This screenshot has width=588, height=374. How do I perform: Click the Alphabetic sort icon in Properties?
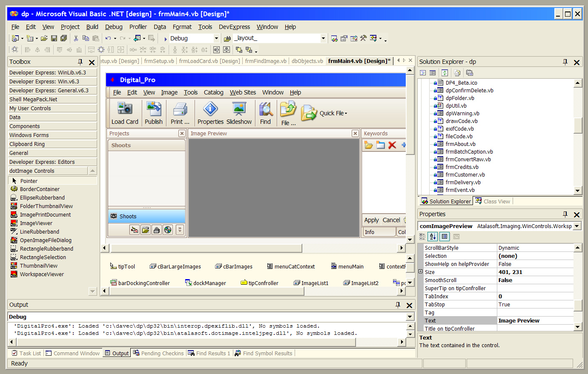coord(433,237)
